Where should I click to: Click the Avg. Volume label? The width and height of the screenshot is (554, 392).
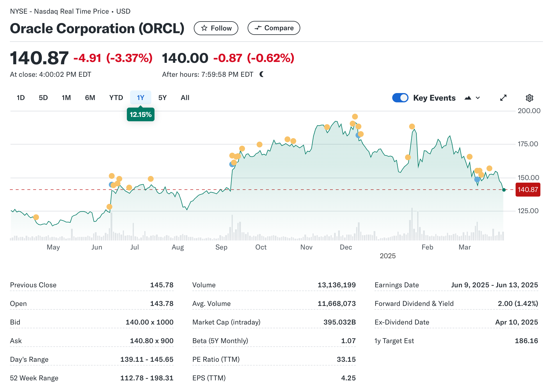pos(212,304)
